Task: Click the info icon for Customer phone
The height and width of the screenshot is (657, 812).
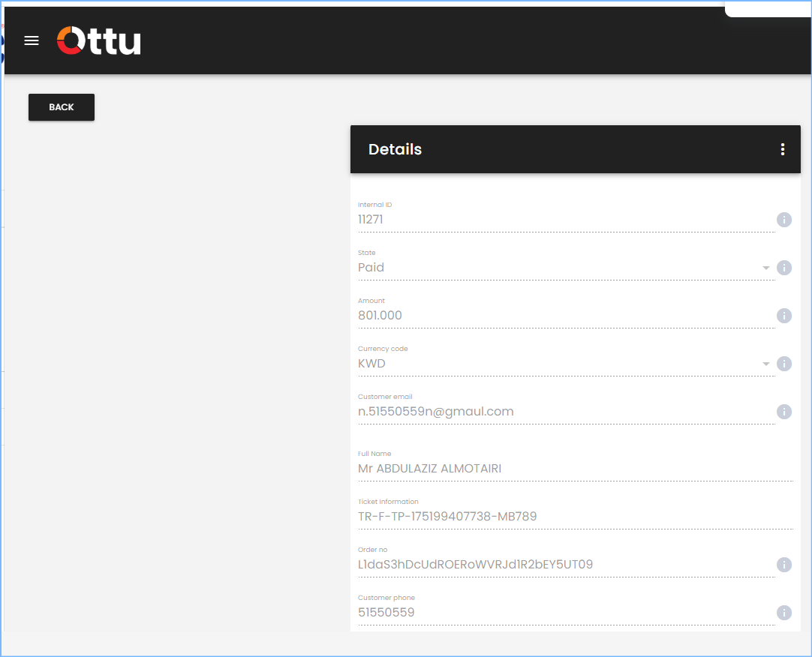Action: (784, 613)
